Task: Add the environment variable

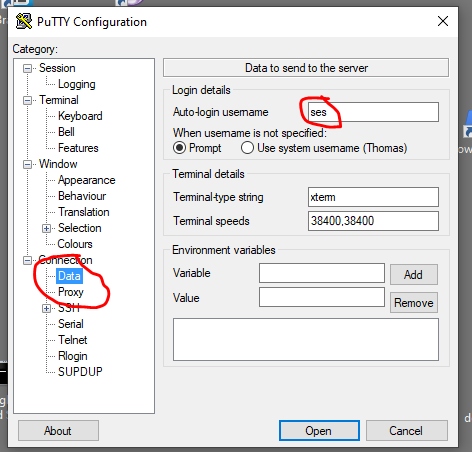Action: [x=414, y=275]
